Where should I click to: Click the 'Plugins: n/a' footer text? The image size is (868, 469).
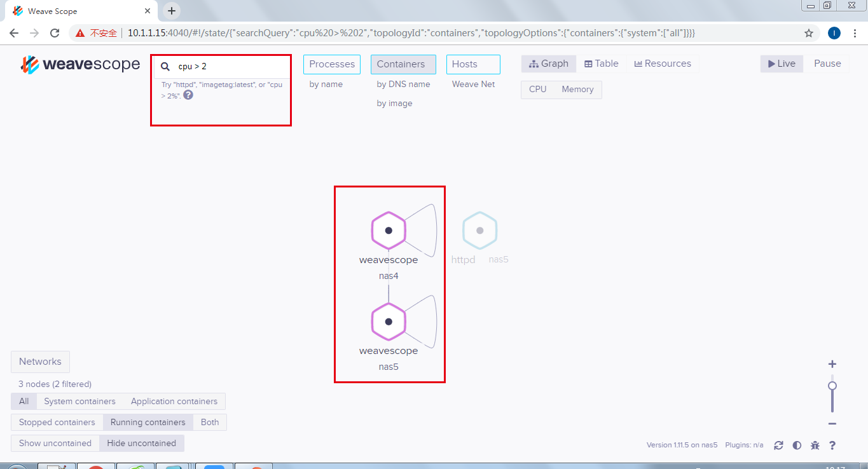(744, 445)
